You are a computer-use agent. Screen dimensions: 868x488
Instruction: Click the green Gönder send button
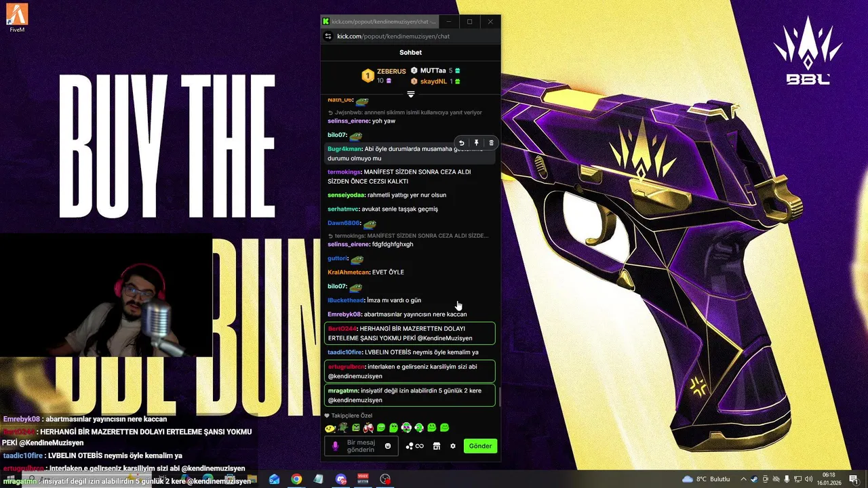pyautogui.click(x=480, y=446)
